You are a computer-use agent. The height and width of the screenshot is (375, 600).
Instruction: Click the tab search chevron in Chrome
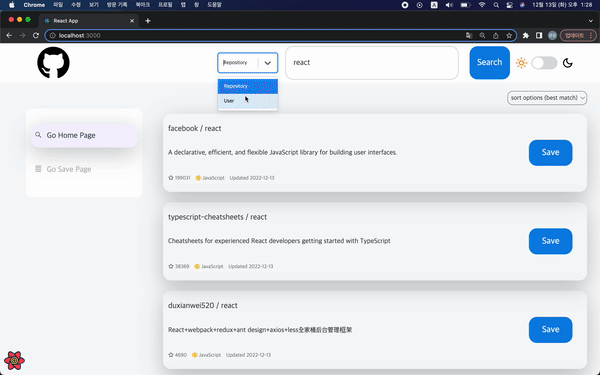click(590, 21)
